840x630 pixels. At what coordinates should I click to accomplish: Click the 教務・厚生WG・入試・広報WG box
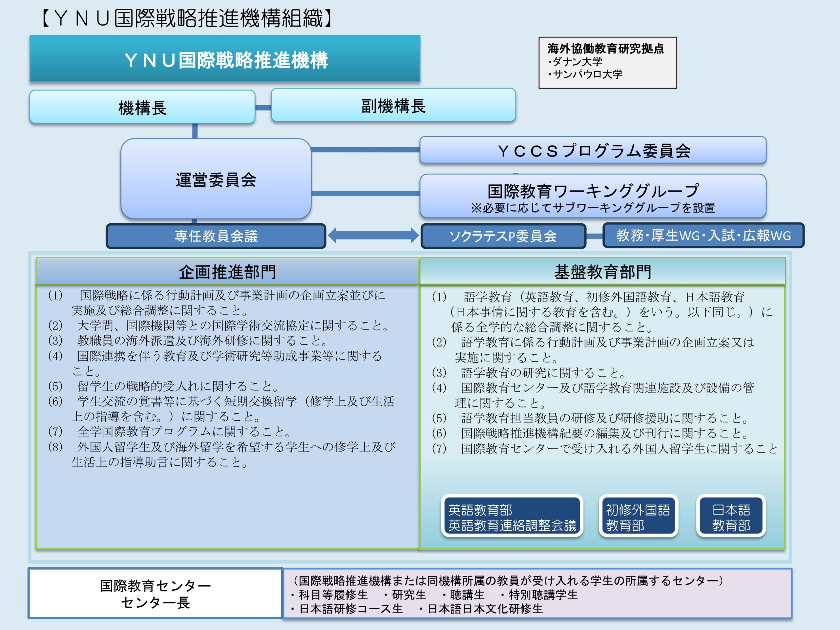pos(703,236)
